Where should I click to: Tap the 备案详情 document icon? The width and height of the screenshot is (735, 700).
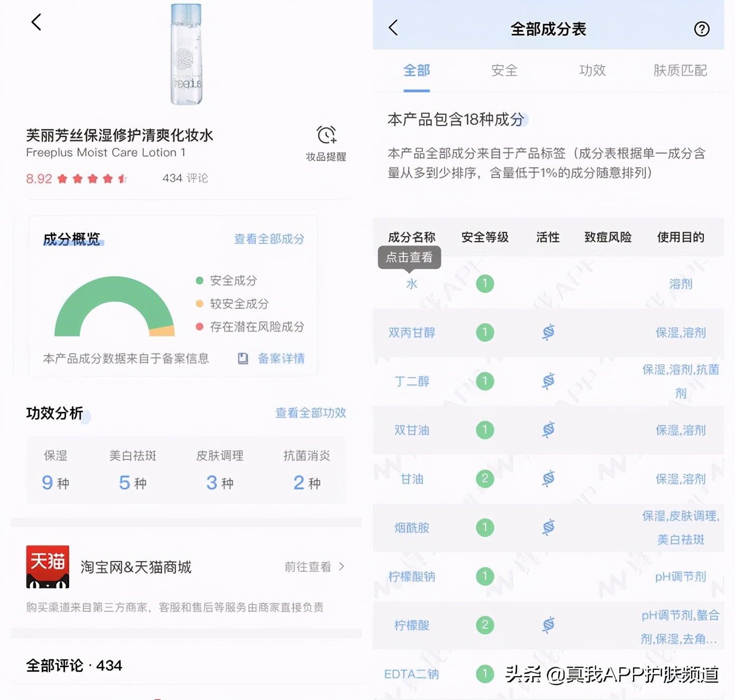[243, 358]
